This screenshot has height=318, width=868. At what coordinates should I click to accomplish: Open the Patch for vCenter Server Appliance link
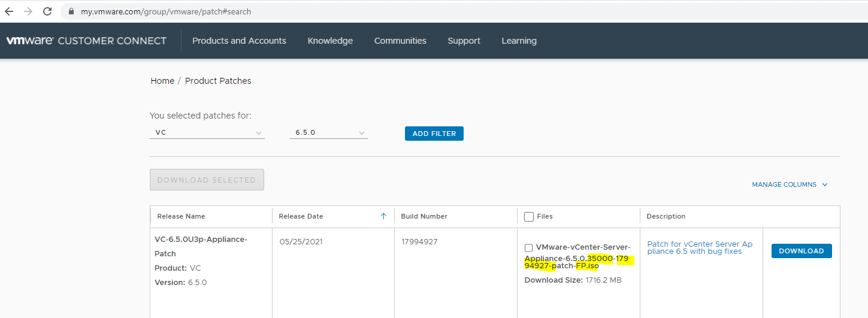pos(700,248)
